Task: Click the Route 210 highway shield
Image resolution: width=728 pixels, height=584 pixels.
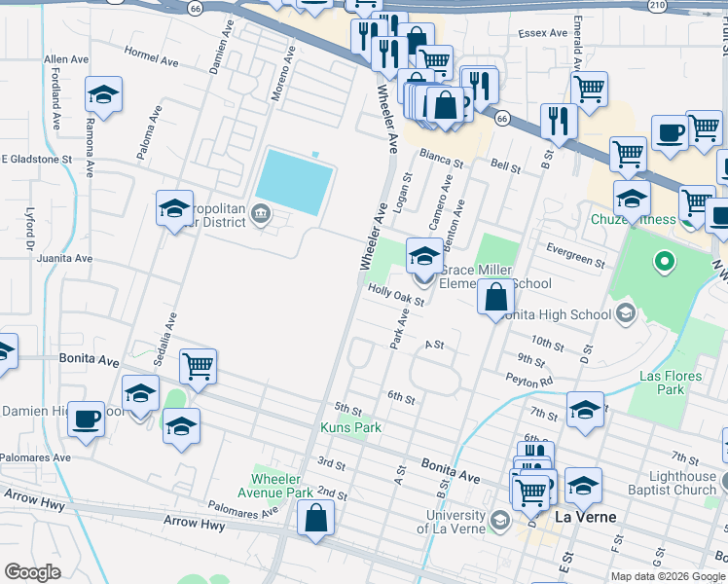Action: pyautogui.click(x=657, y=6)
